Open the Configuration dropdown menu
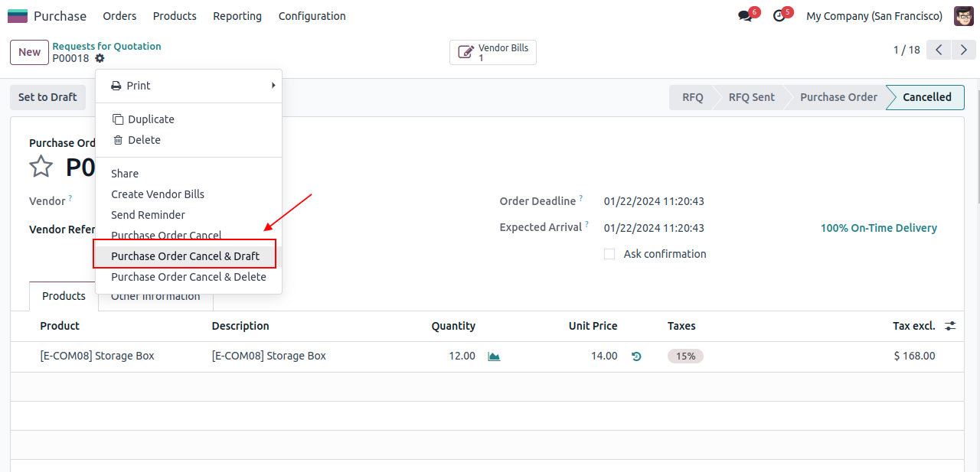Screen dimensions: 980x472 click(x=312, y=16)
